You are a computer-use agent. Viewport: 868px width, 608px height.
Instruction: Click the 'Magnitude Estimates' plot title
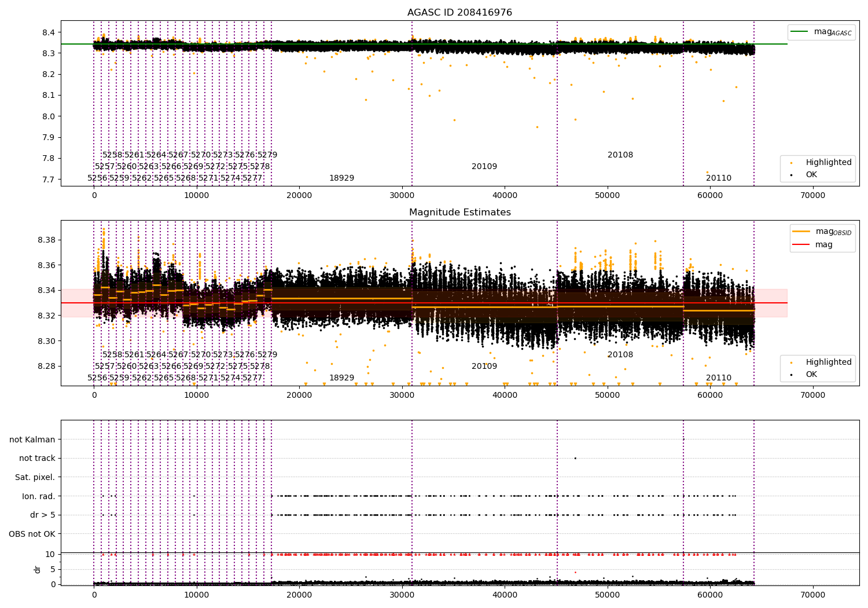click(x=460, y=213)
